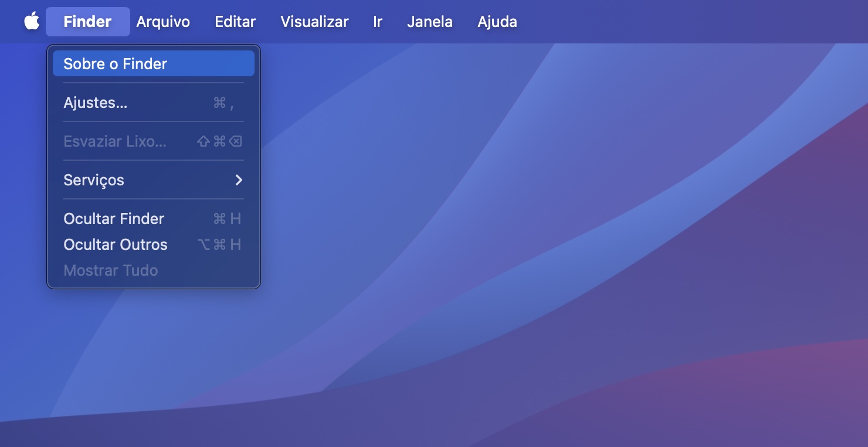This screenshot has height=447, width=868.
Task: Expand the Serviços submenu
Action: 94,180
